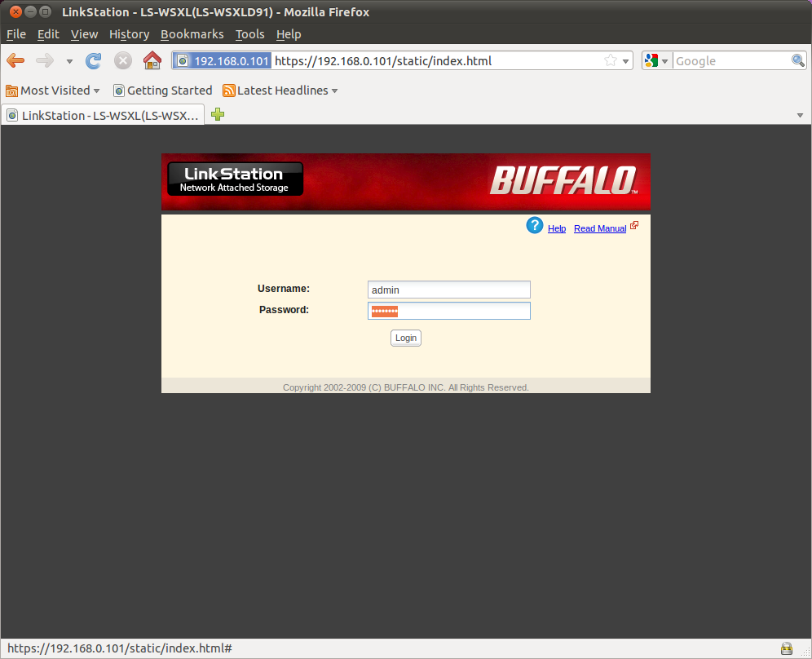Expand the Latest Headlines feed
Screen dimensions: 812x659
280,91
